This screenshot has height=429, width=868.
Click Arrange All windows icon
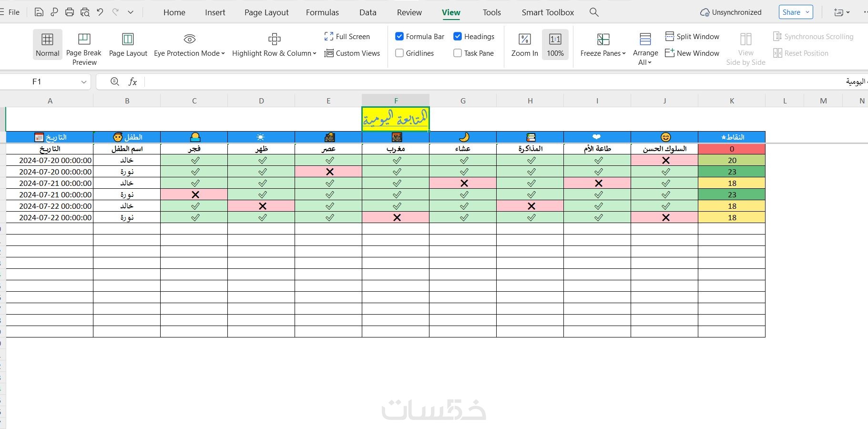point(645,39)
